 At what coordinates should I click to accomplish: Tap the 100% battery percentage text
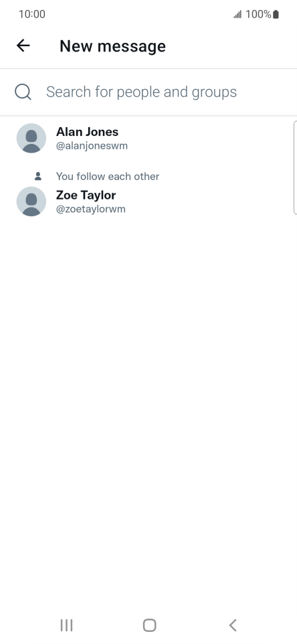pyautogui.click(x=258, y=14)
